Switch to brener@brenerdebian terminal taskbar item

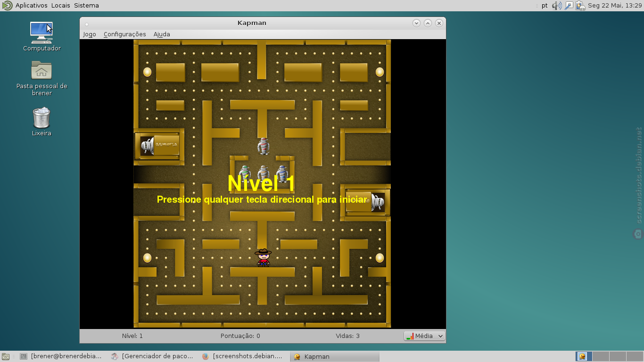(60, 356)
